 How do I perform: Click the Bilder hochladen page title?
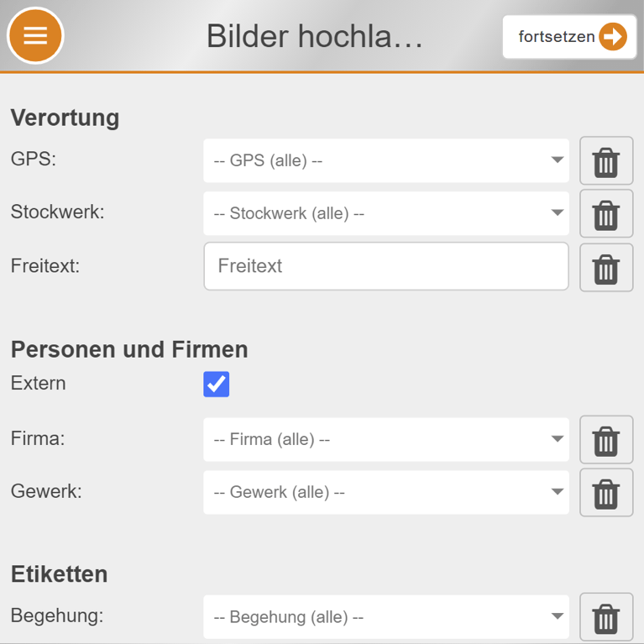(x=314, y=37)
